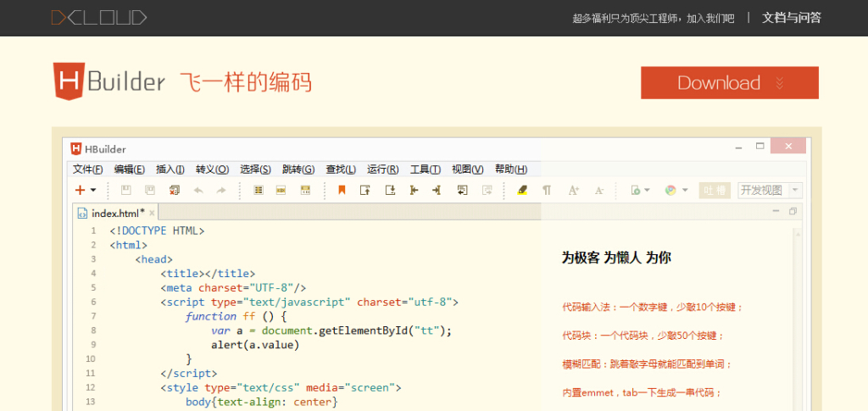Select the yellow highlighter marker icon
868x411 pixels.
(522, 191)
